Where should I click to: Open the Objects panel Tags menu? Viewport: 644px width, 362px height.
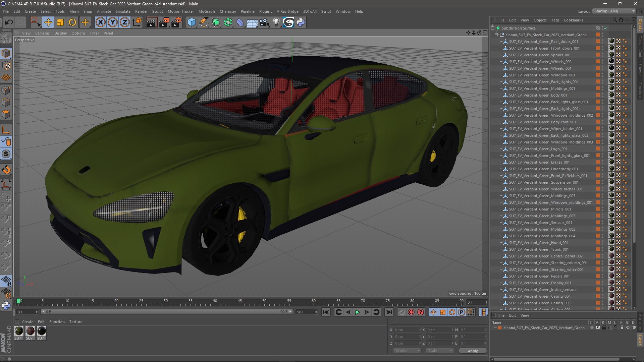coord(555,20)
